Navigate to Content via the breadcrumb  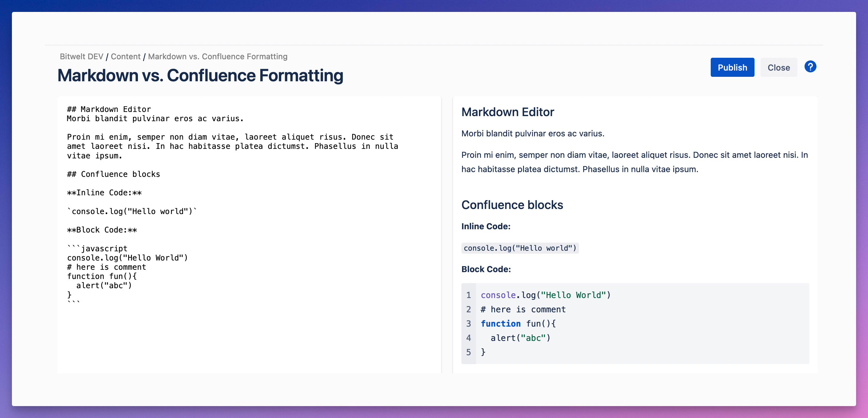tap(125, 56)
